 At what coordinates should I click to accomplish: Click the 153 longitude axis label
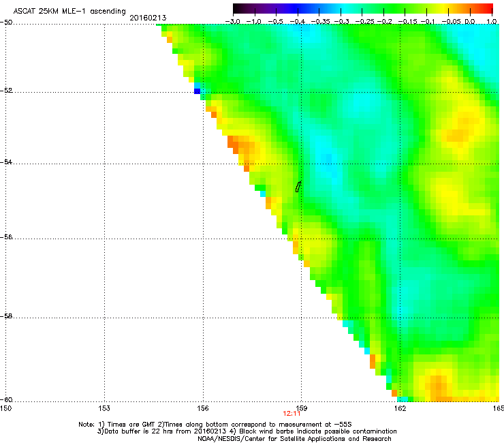click(104, 408)
